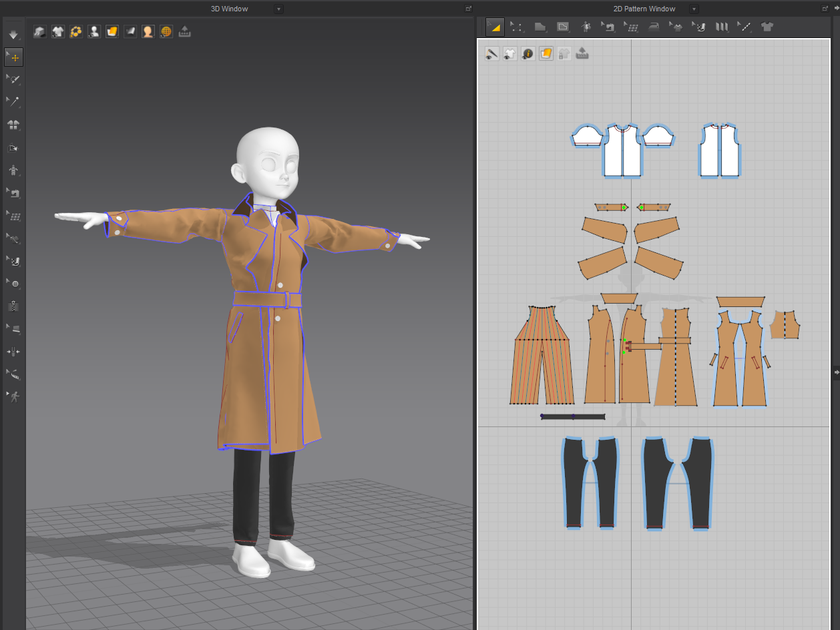Select the Simulate down-arrow tool in left toolbar
This screenshot has height=630, width=840.
(x=13, y=34)
